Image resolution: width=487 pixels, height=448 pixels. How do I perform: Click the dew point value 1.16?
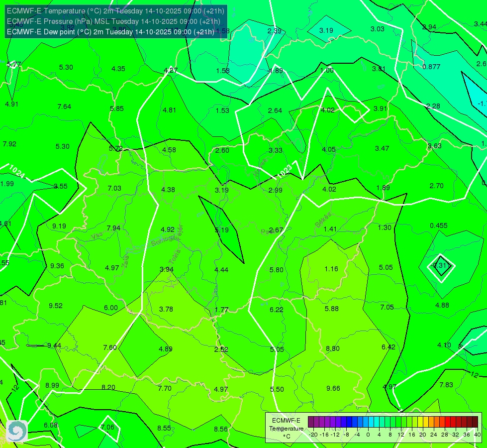pyautogui.click(x=331, y=269)
